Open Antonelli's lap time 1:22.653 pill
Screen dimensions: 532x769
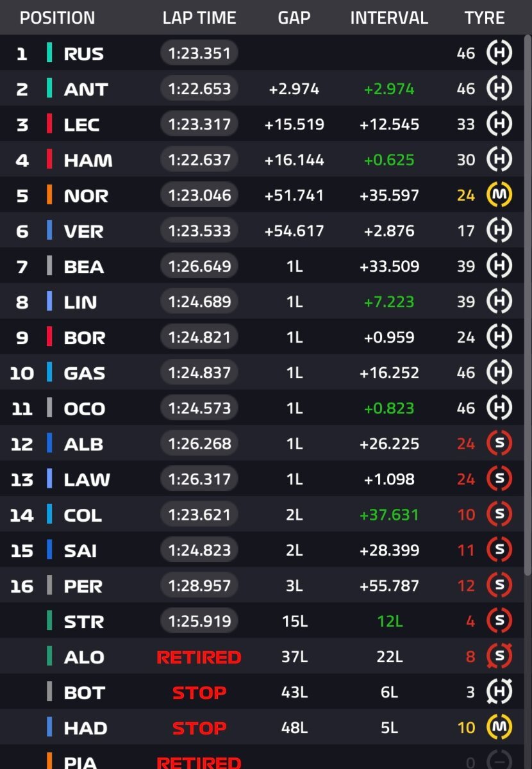point(199,88)
